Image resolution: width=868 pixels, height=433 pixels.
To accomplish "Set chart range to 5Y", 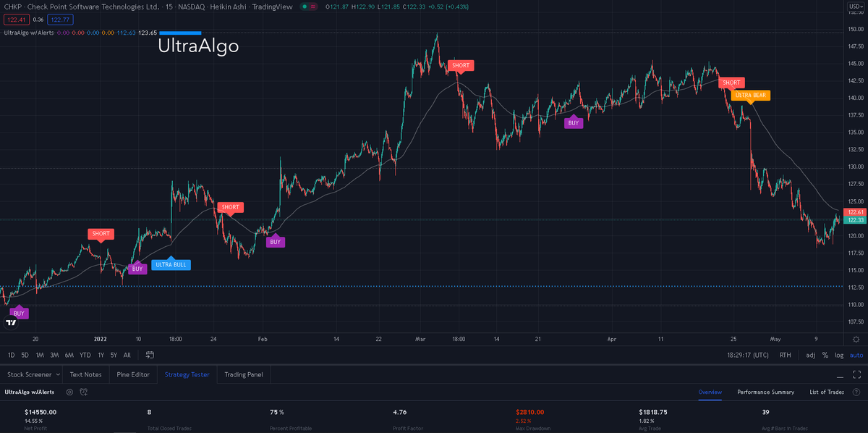I will (114, 355).
